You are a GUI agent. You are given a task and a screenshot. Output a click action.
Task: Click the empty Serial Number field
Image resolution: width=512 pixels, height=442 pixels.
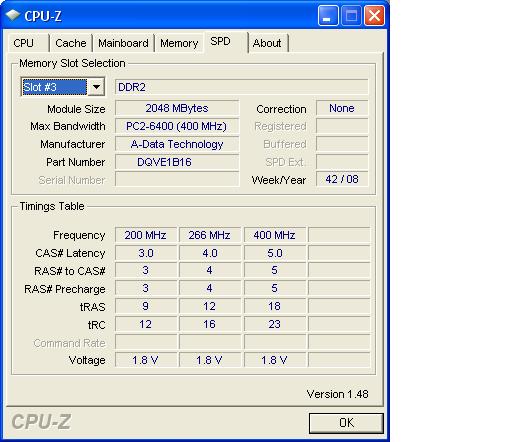[x=177, y=179]
